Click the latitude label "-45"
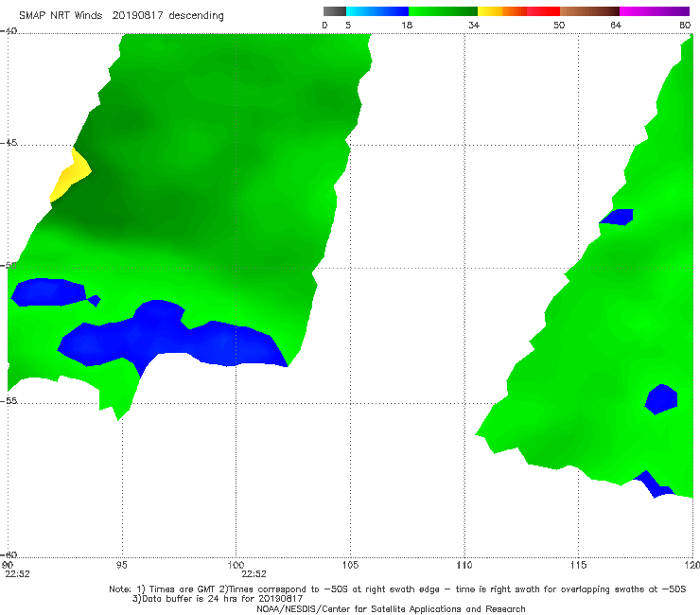 point(9,143)
